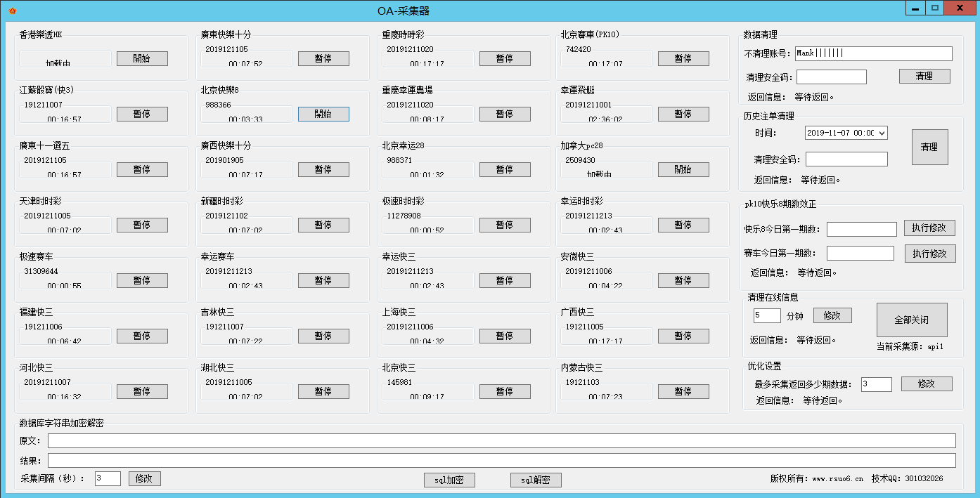Start the 香港樂透HK collector

(x=142, y=58)
